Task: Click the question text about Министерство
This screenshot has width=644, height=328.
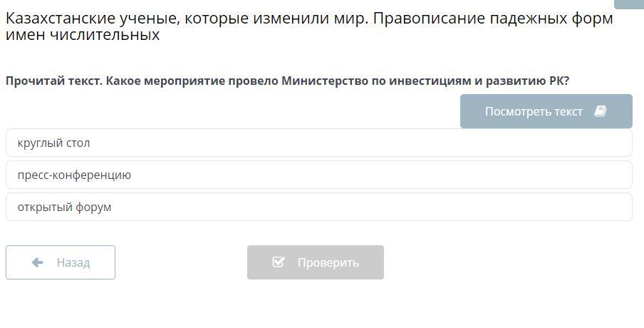Action: (287, 81)
